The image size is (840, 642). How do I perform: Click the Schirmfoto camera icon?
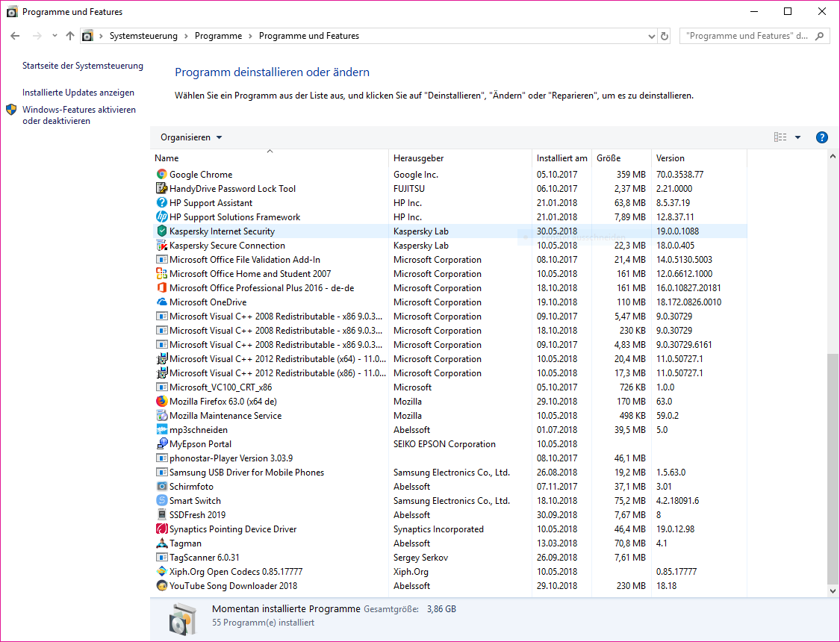161,487
